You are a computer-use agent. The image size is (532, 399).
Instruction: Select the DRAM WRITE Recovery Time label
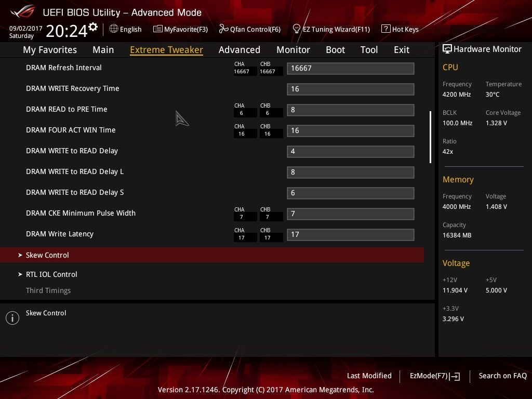[73, 88]
